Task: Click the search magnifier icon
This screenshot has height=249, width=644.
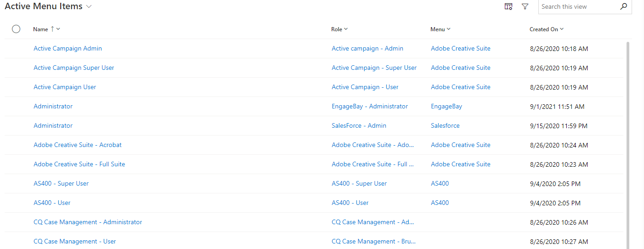Action: (623, 6)
